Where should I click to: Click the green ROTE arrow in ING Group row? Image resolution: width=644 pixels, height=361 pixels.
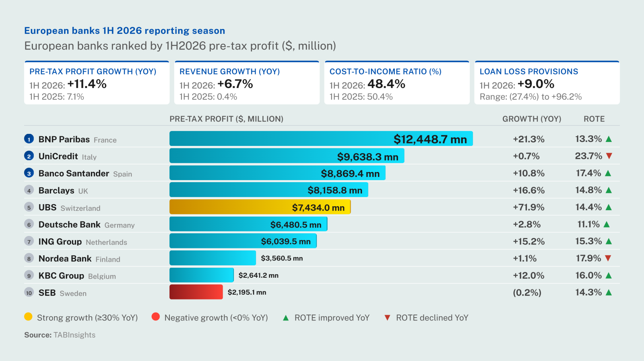(x=609, y=241)
